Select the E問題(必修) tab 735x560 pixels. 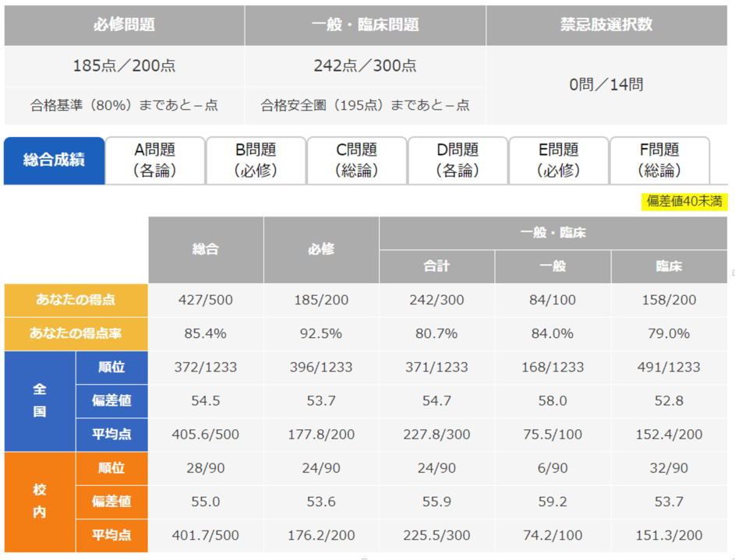559,160
